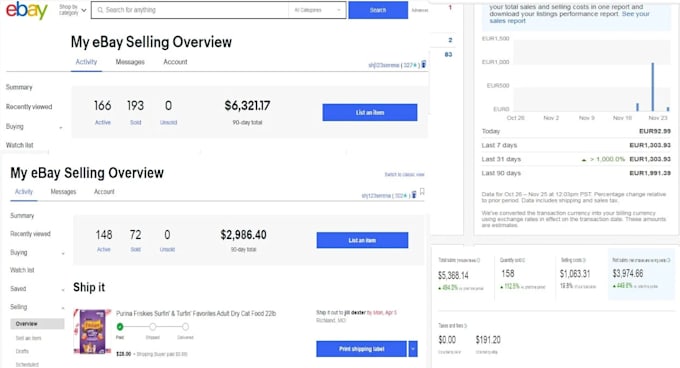Open Summary in the lower sidebar
680x368 pixels.
point(22,215)
